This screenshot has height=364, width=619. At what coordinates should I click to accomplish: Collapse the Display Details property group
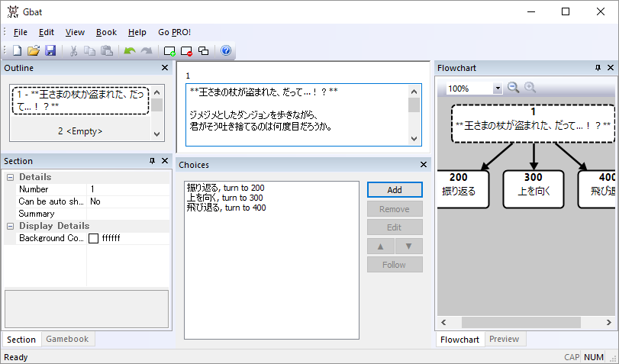11,226
